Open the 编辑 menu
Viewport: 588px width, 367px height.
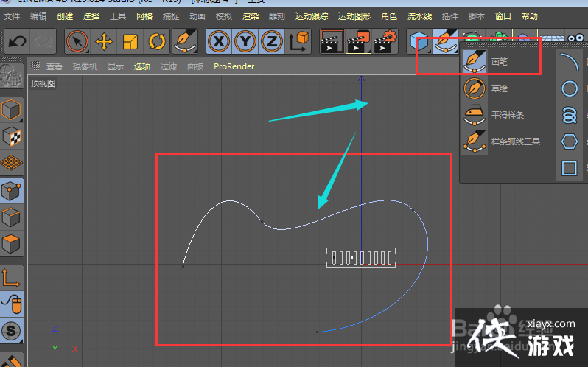[38, 16]
